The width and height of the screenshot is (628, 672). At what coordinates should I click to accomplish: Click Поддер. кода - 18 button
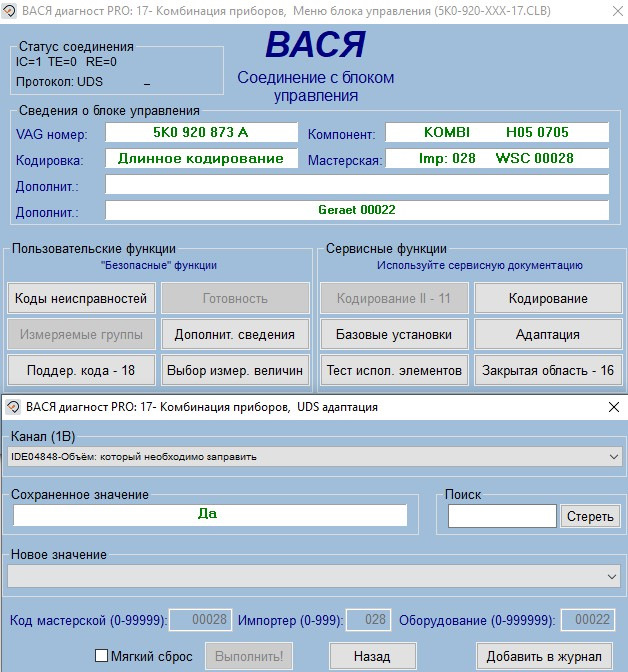(81, 370)
